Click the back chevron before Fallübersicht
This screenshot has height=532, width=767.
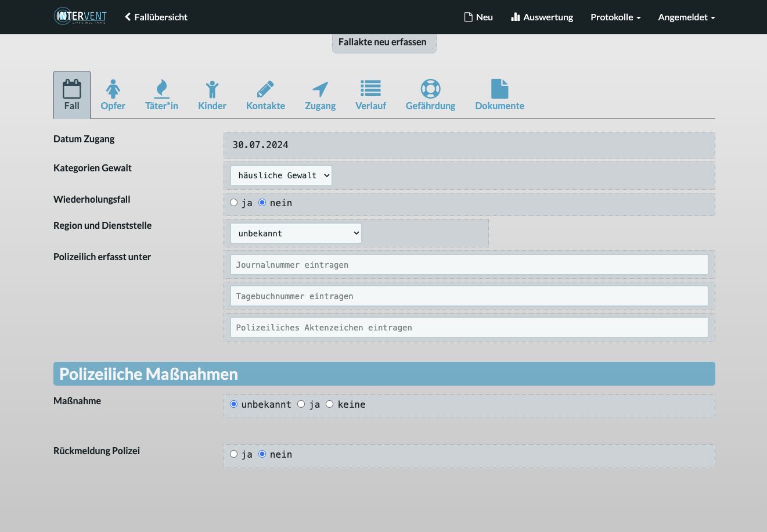128,17
